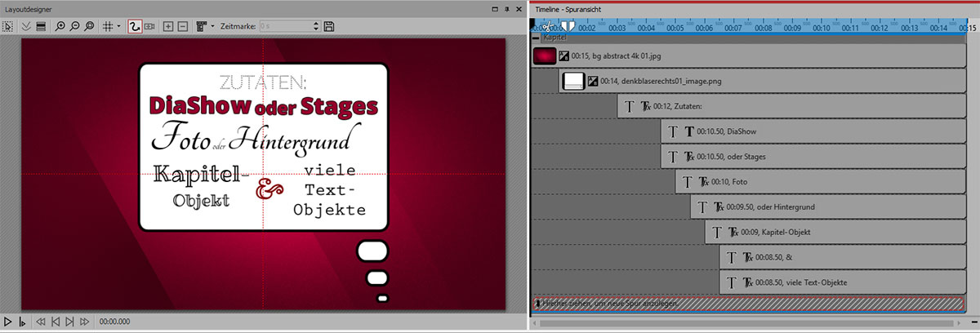Toggle the motion path tool
This screenshot has height=333, width=980.
pyautogui.click(x=135, y=26)
